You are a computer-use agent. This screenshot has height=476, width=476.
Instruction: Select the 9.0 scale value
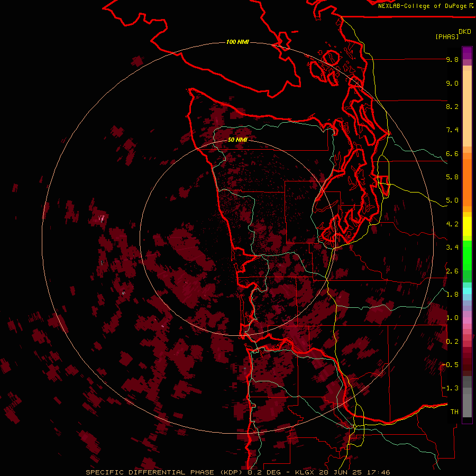click(452, 83)
